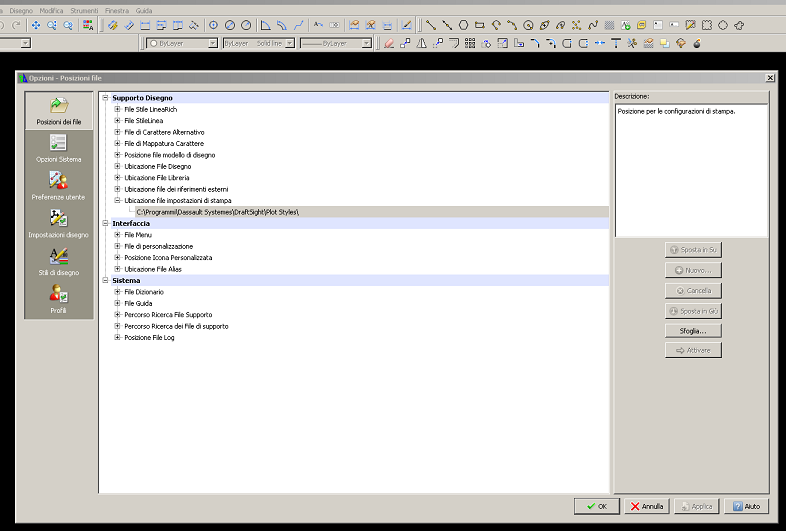
Task: Click the Cancella button
Action: point(693,290)
